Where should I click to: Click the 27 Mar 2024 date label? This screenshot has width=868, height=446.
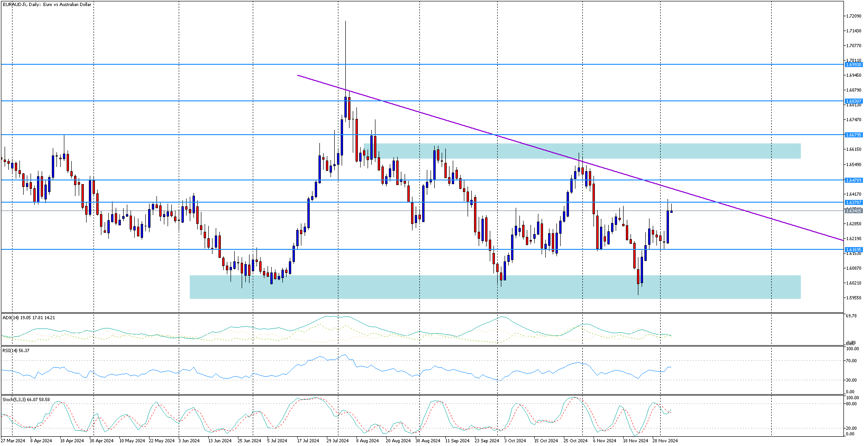[x=13, y=441]
